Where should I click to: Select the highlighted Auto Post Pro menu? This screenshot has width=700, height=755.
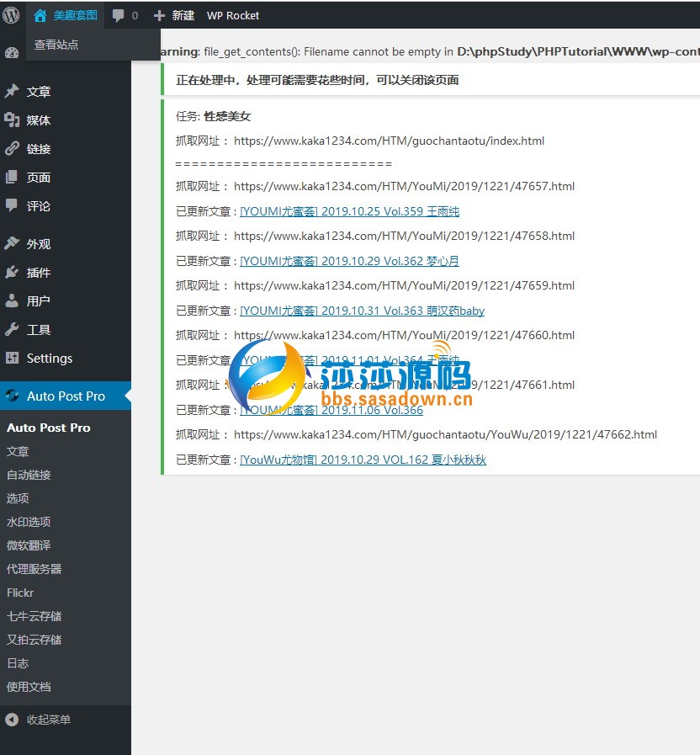[66, 396]
